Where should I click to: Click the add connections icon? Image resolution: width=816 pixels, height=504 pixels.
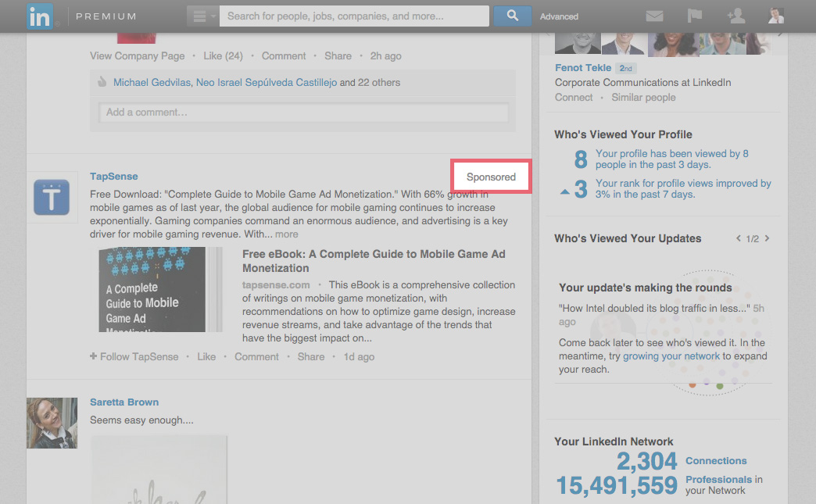tap(735, 16)
